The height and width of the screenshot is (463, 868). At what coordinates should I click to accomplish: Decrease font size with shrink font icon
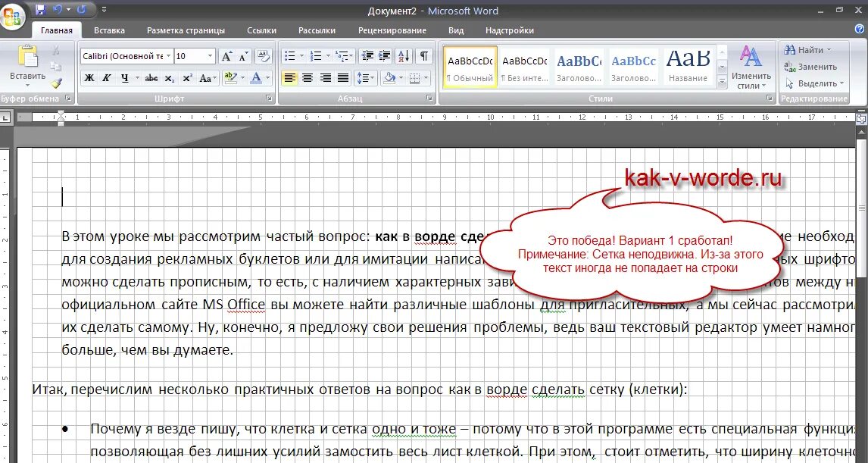click(x=244, y=56)
